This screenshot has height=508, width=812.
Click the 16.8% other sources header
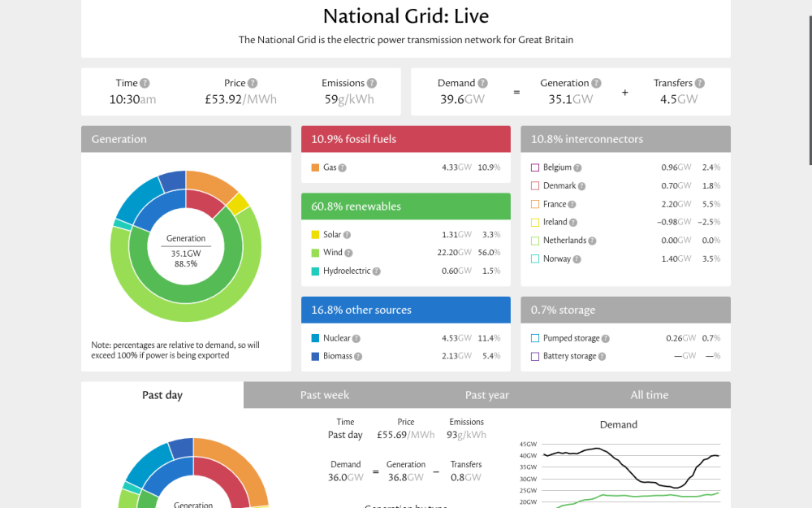pos(406,310)
